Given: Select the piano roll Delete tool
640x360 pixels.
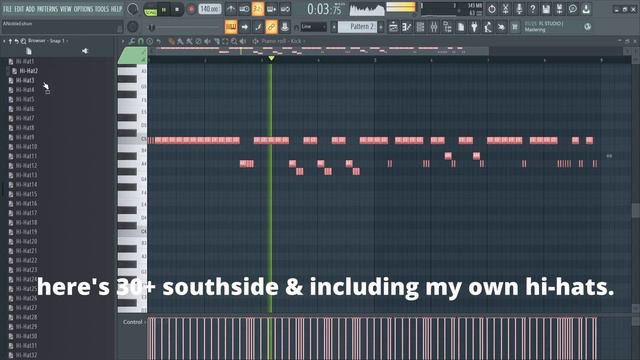Looking at the screenshot, I should pyautogui.click(x=198, y=41).
